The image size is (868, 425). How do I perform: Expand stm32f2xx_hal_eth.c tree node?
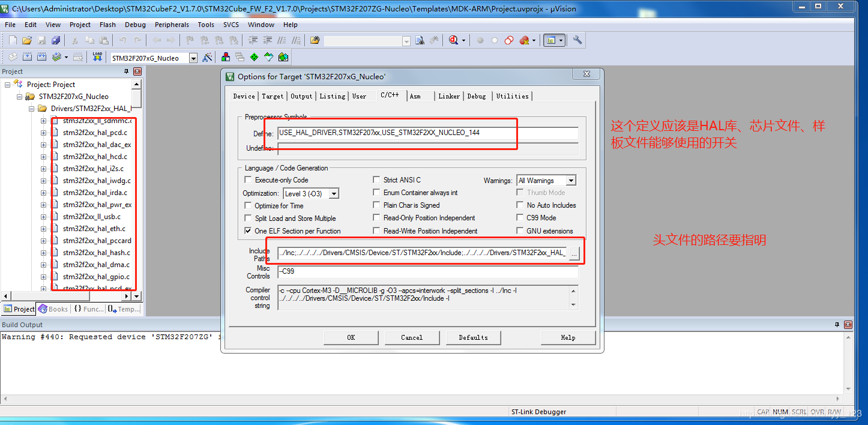click(x=44, y=229)
